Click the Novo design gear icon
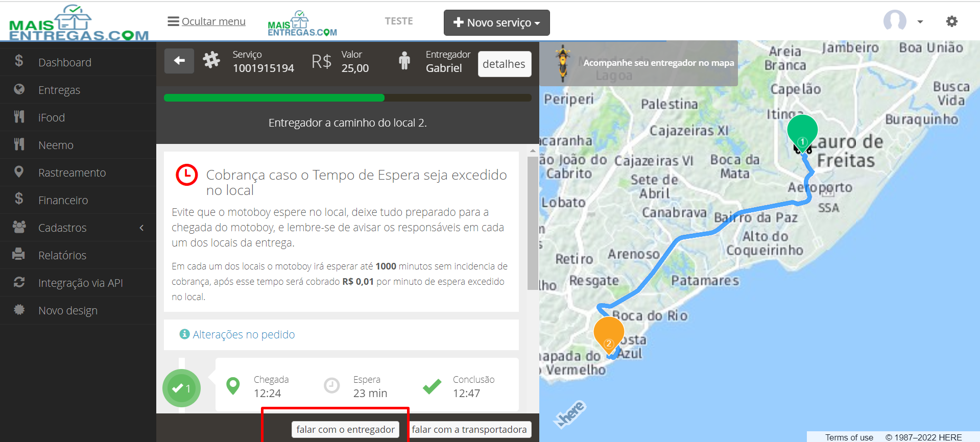Image resolution: width=980 pixels, height=442 pixels. [x=19, y=310]
